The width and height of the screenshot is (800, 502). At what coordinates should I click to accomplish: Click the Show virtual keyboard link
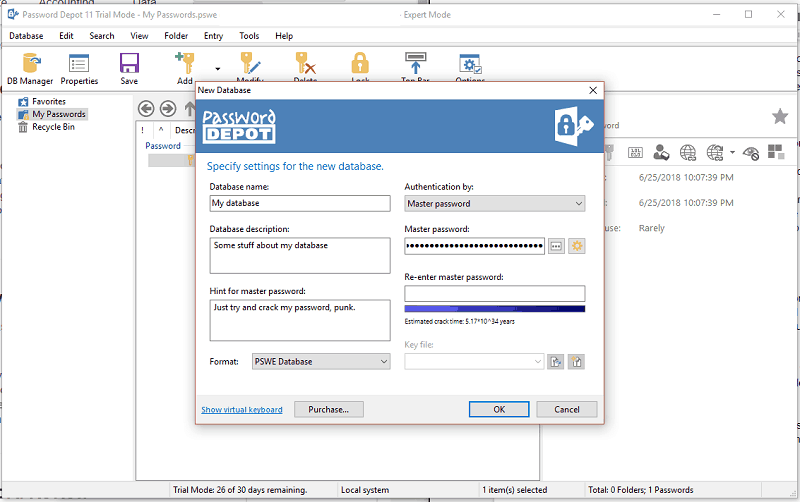(x=242, y=410)
